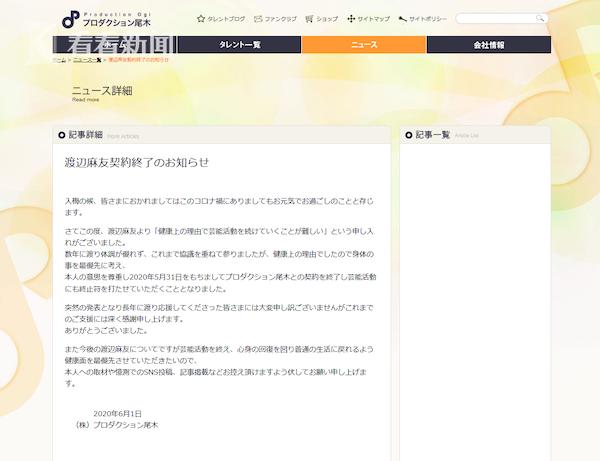The image size is (600, 461).
Task: Click the 記事詳細 section header bullet
Action: click(x=62, y=135)
